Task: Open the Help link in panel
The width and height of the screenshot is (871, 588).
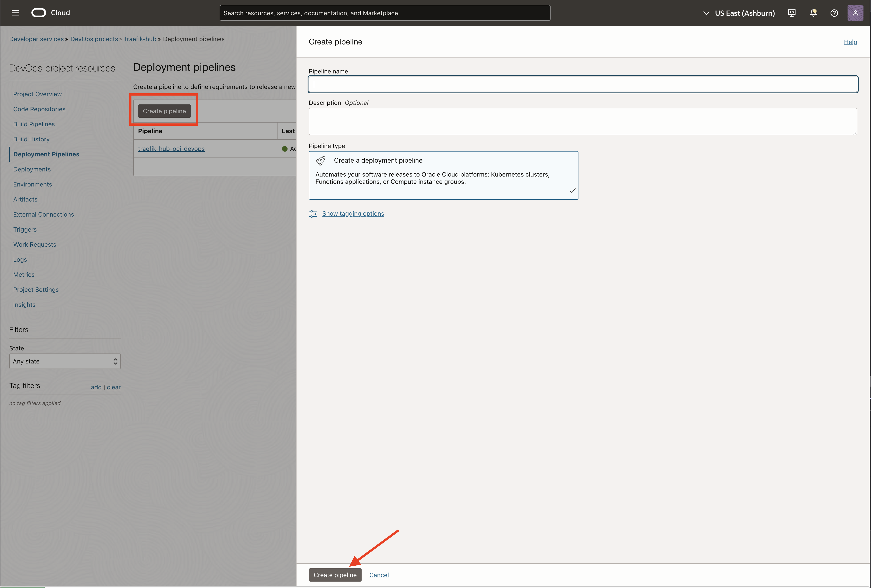Action: [850, 42]
